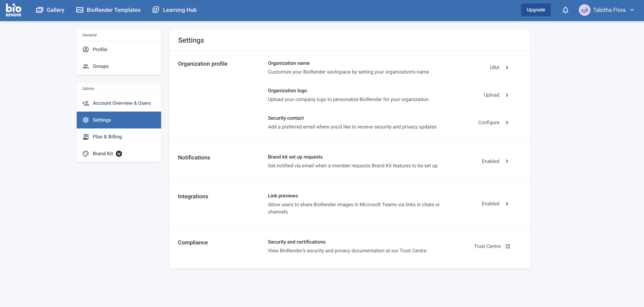The height and width of the screenshot is (307, 644).
Task: Click the BioRender Templates image icon
Action: click(x=80, y=10)
